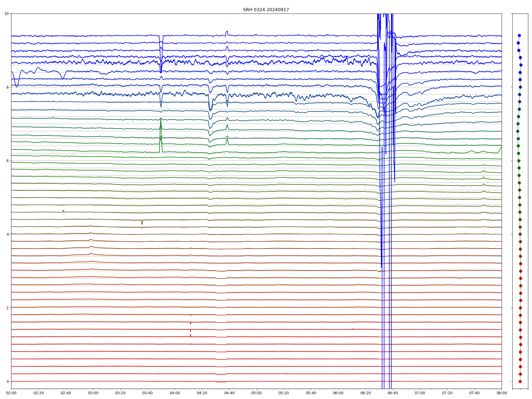Click the 08:00 time axis label
532x399 pixels.
[502, 393]
